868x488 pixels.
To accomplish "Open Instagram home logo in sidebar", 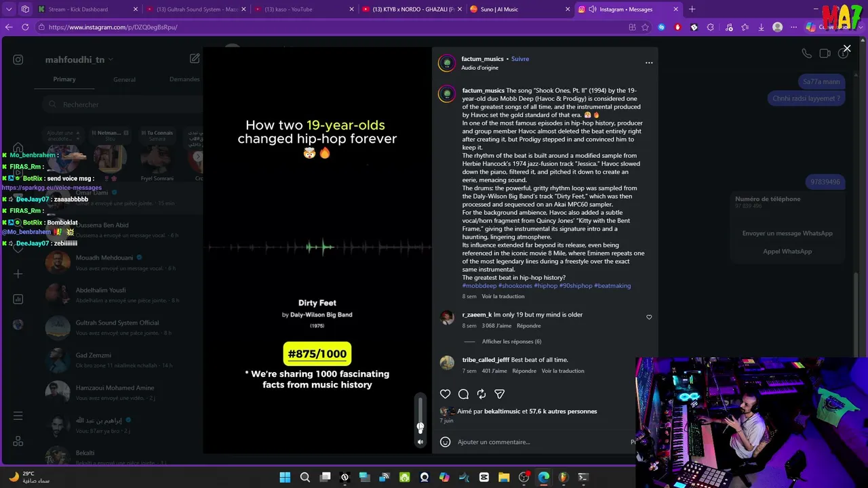I will pyautogui.click(x=18, y=60).
